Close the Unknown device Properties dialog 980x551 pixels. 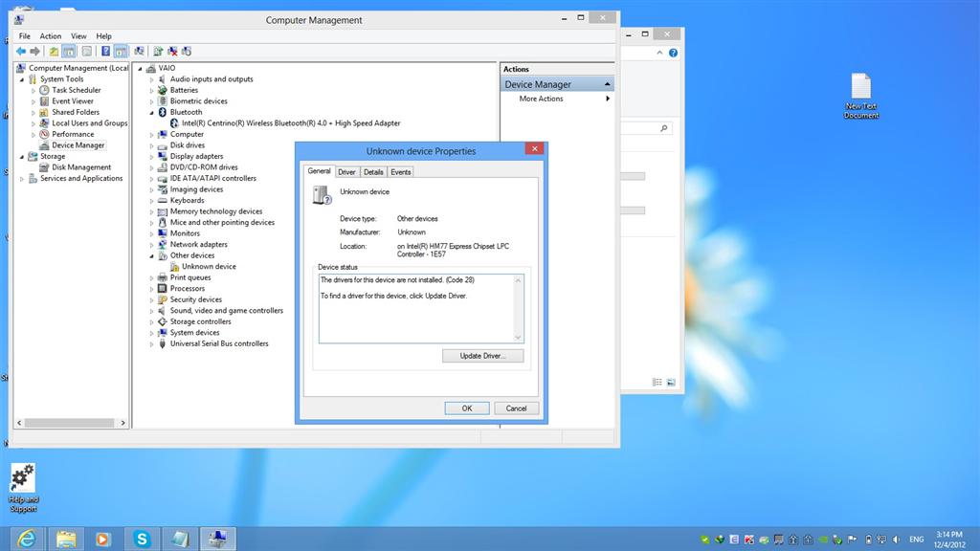tap(534, 148)
